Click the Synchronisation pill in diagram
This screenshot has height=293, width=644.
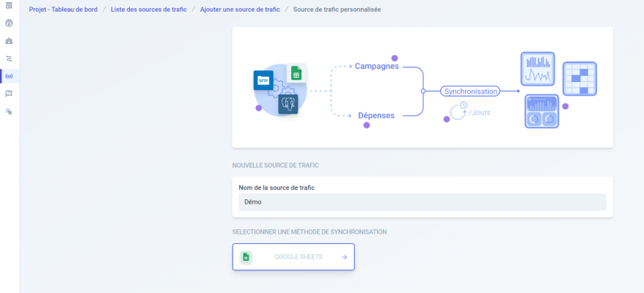click(470, 92)
